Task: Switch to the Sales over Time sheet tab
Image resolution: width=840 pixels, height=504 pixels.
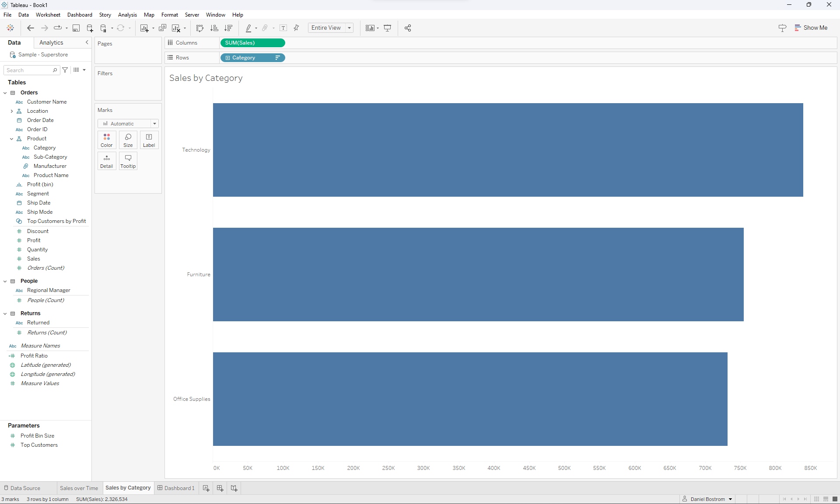Action: pyautogui.click(x=79, y=488)
